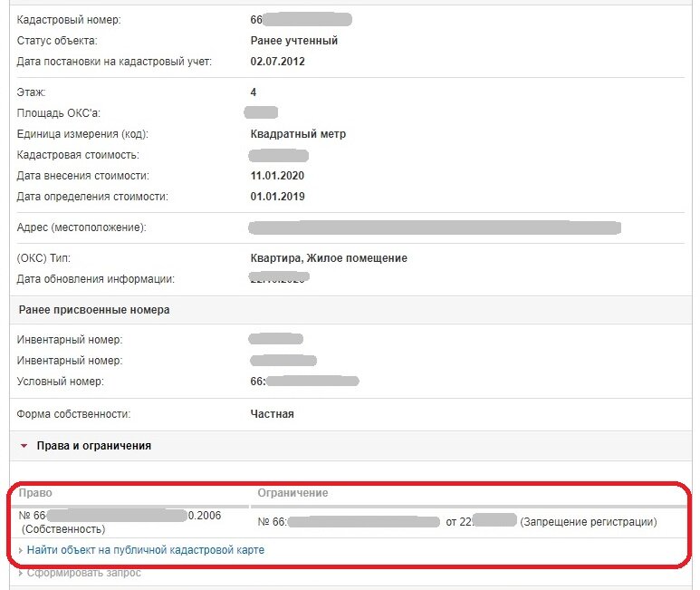Collapse the "Права и ограничения" section arrow
Screen dimensions: 700x590
click(24, 446)
